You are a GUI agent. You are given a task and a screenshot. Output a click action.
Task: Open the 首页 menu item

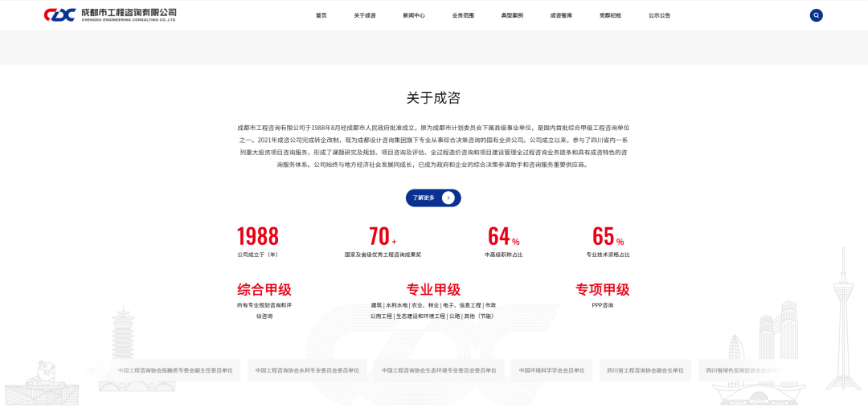coord(321,15)
